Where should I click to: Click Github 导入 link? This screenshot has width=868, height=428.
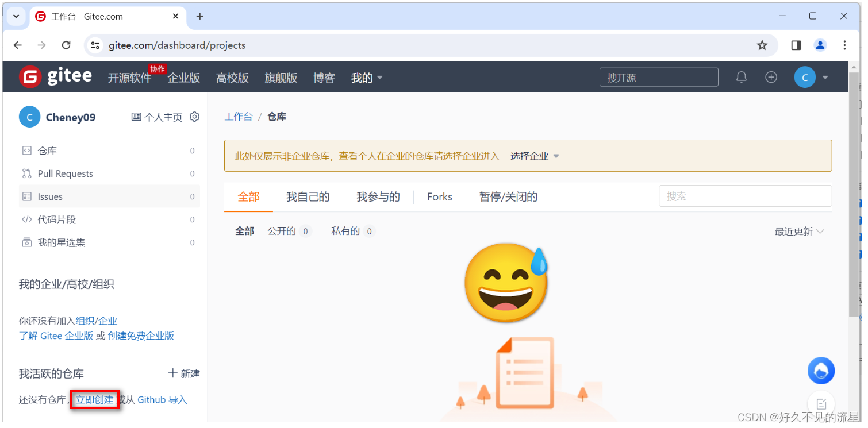162,399
